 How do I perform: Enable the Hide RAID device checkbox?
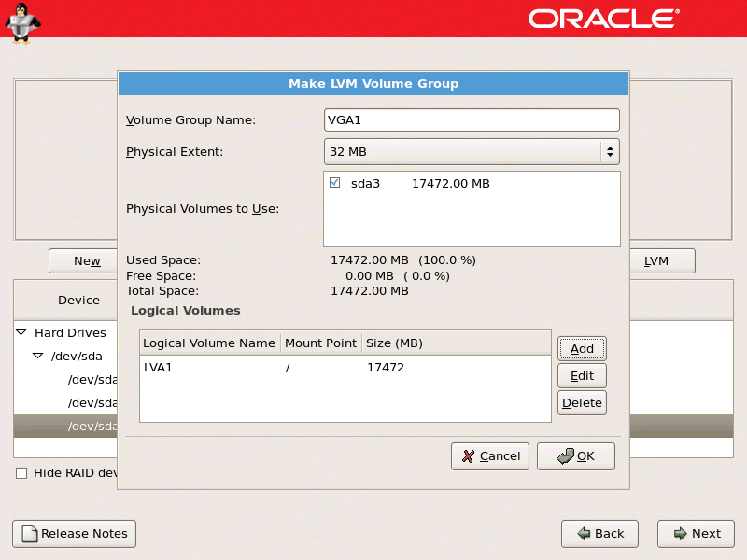click(x=21, y=473)
